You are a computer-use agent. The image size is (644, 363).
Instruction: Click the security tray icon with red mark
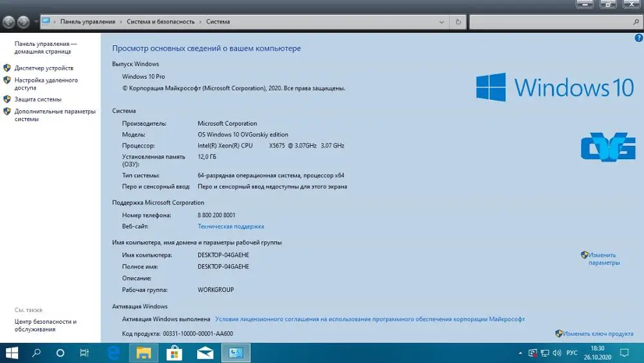click(533, 353)
